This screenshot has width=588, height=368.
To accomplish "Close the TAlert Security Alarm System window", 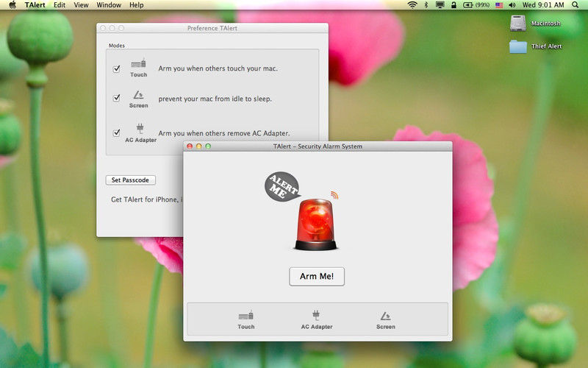I will pyautogui.click(x=190, y=146).
